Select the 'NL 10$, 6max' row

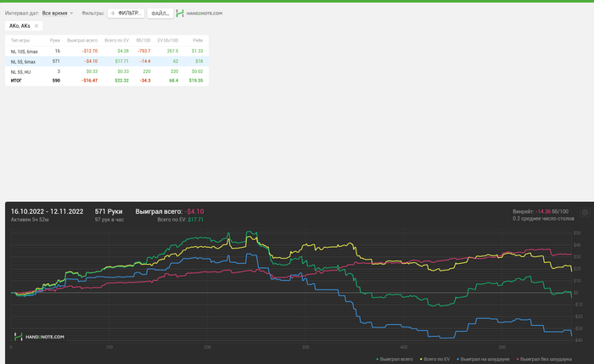point(107,51)
